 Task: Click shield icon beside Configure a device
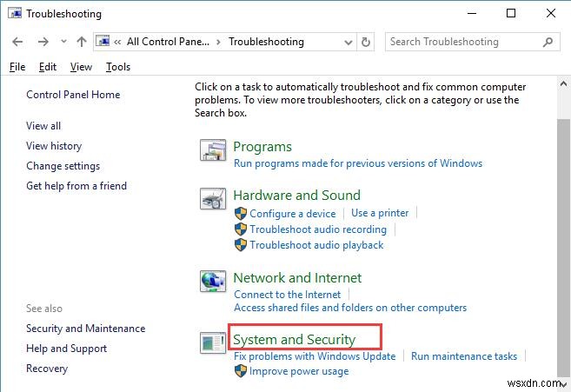(x=241, y=214)
